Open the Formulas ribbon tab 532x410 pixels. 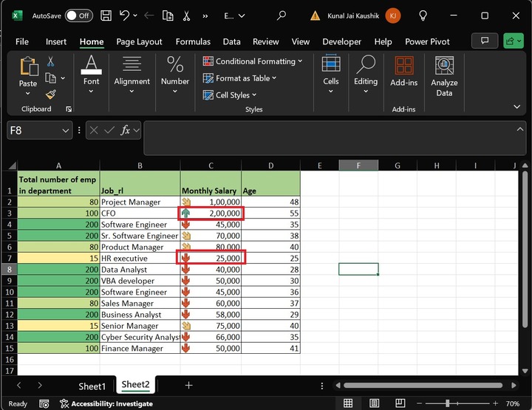tap(193, 42)
